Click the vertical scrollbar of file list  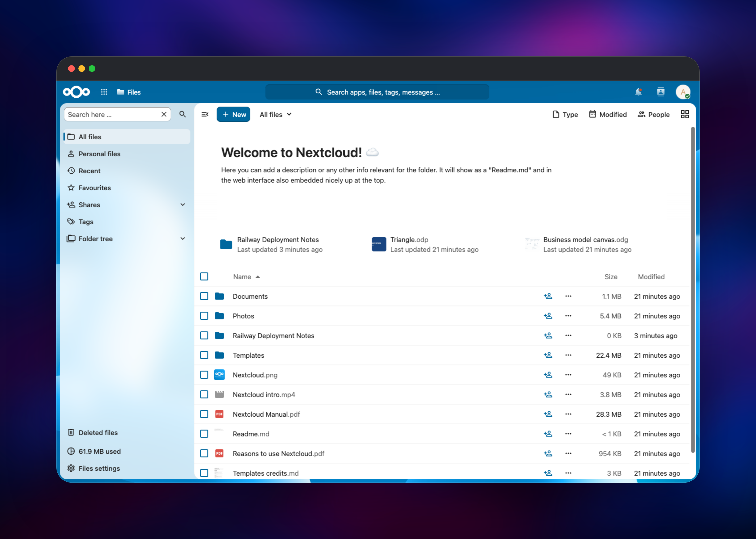[693, 289]
